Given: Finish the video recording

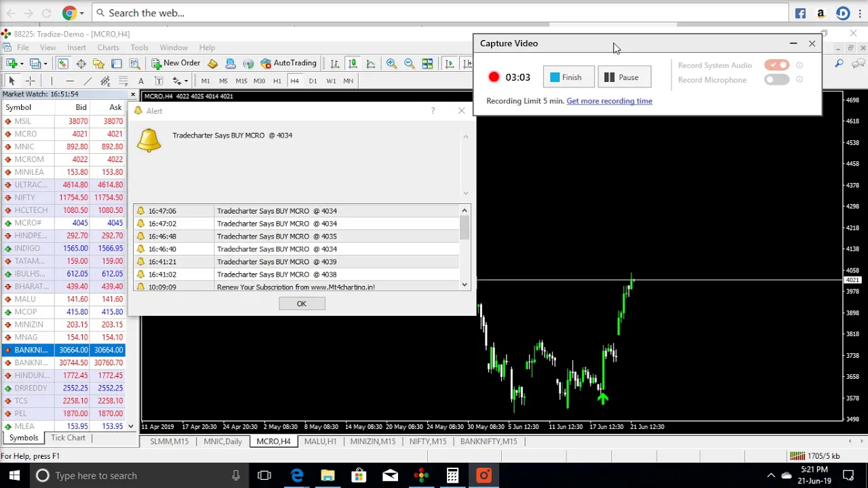Looking at the screenshot, I should coord(568,77).
